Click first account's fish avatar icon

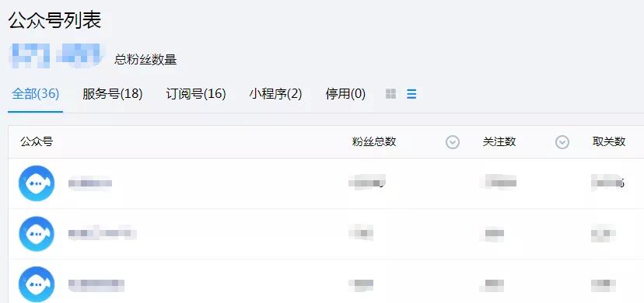[37, 183]
